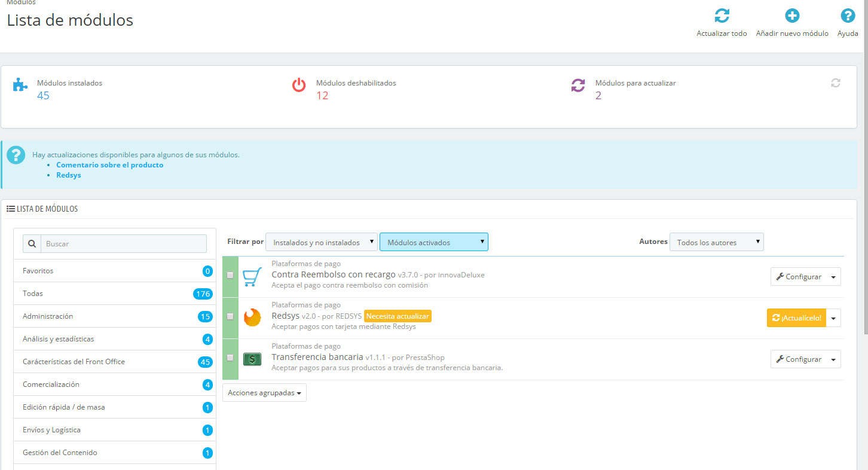868x470 pixels.
Task: Select the Edición rápida / de masa category
Action: [x=115, y=407]
